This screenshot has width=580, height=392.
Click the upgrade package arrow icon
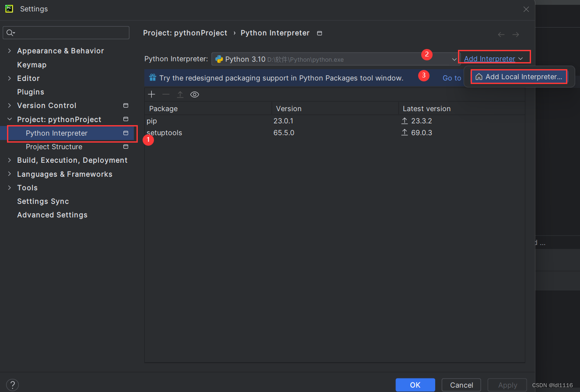point(180,94)
